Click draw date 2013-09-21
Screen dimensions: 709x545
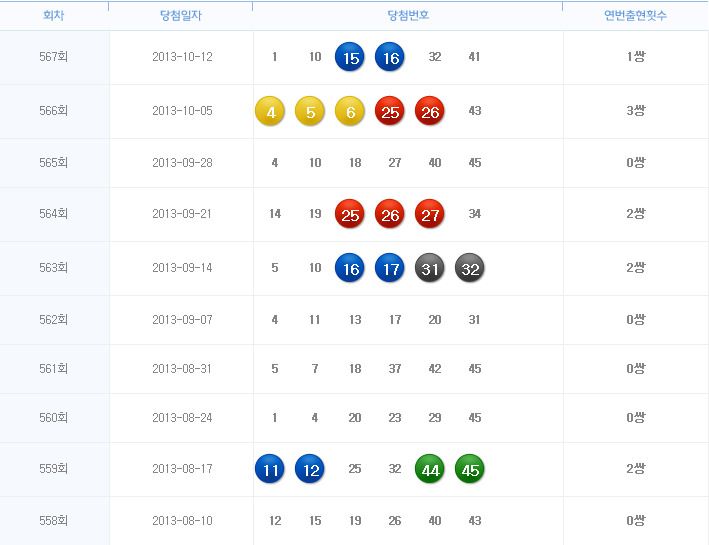click(182, 213)
